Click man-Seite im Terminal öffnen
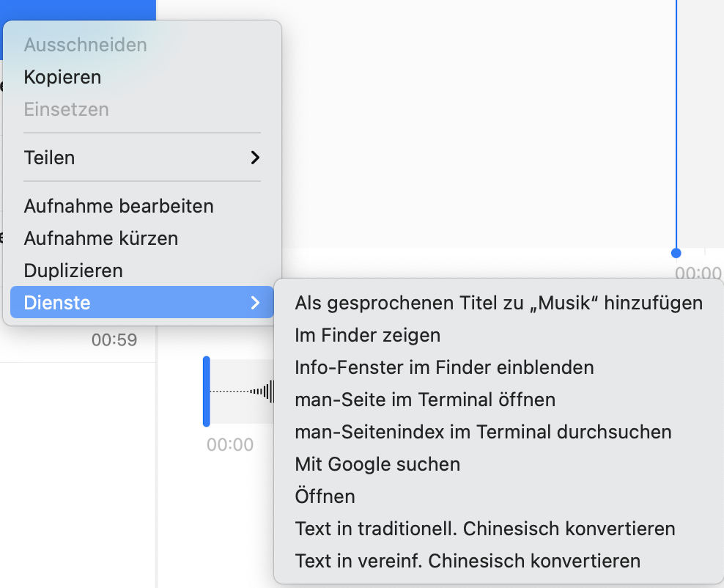724x588 pixels. point(425,400)
